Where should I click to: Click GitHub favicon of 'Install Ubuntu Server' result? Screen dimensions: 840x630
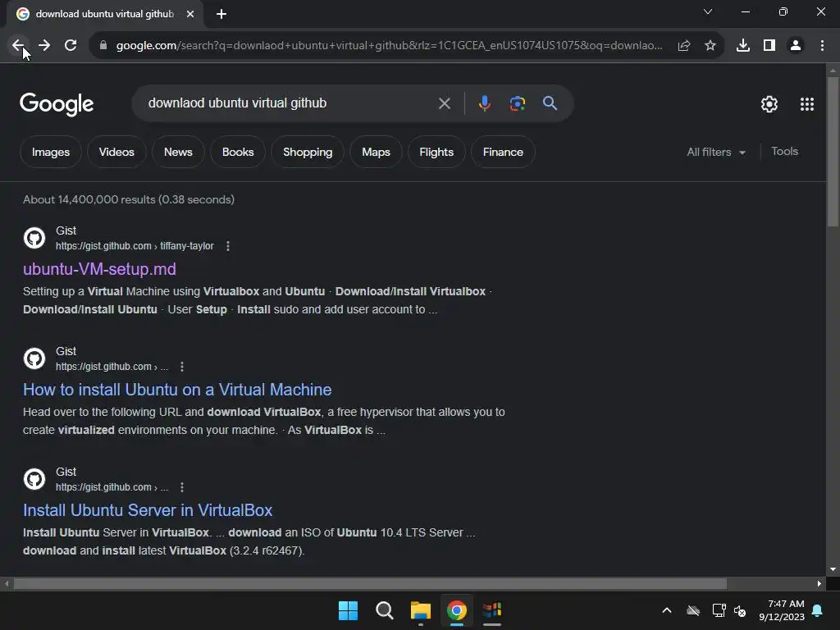(x=34, y=479)
